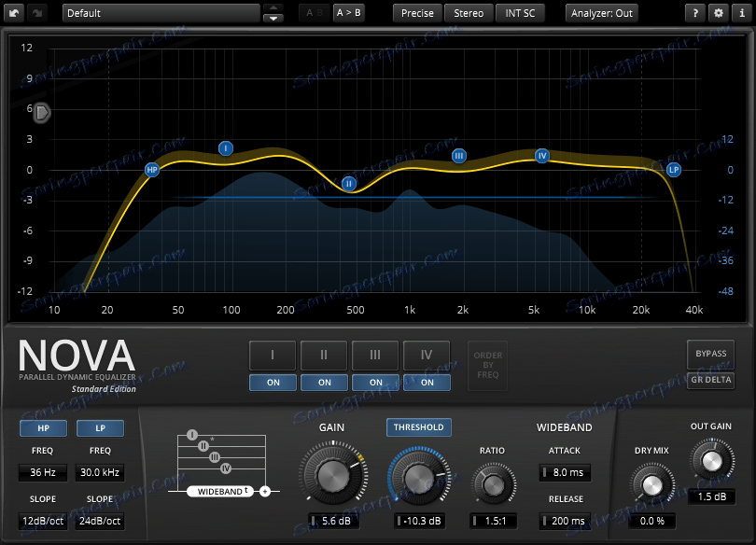Click the GAIN knob
Screen dimensions: 756x545
pyautogui.click(x=333, y=476)
